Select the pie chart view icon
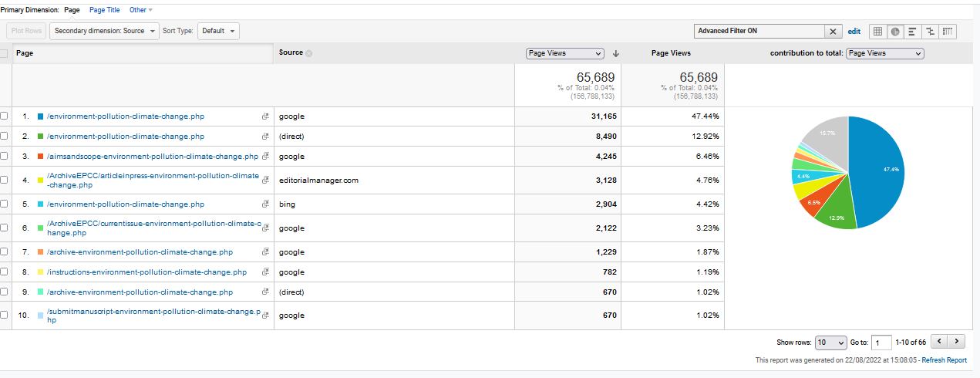 (894, 31)
